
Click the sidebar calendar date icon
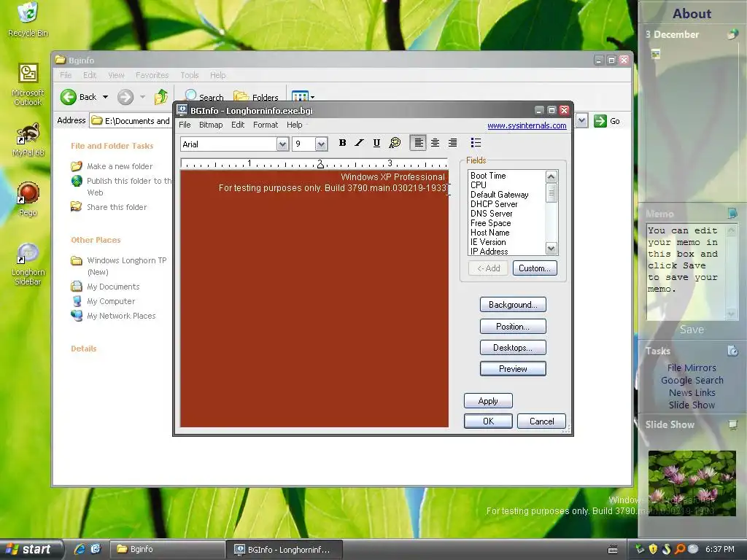click(732, 34)
